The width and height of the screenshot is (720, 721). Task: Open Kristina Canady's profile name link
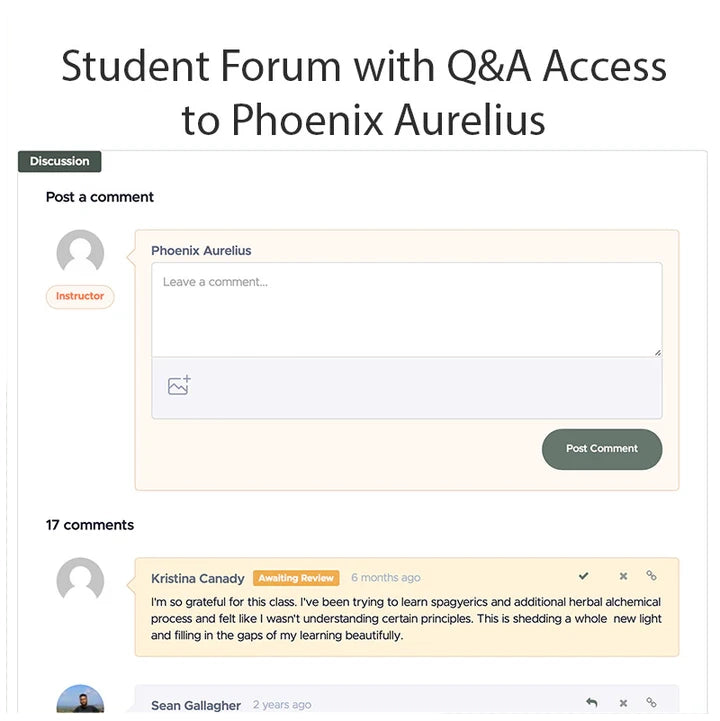pos(198,578)
